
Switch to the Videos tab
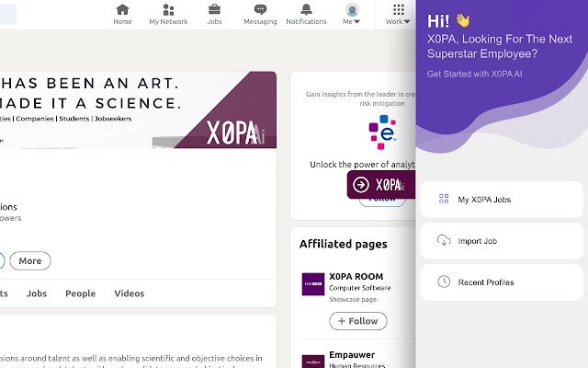click(x=129, y=293)
